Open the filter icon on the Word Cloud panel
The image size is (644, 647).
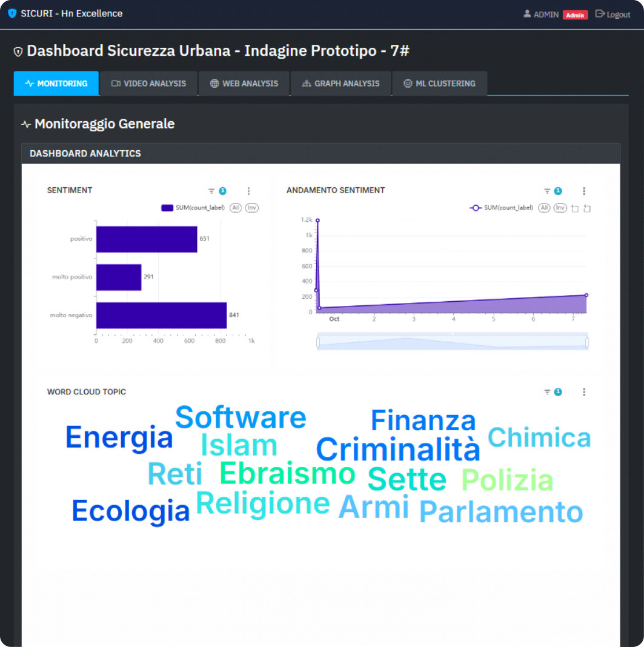point(546,392)
